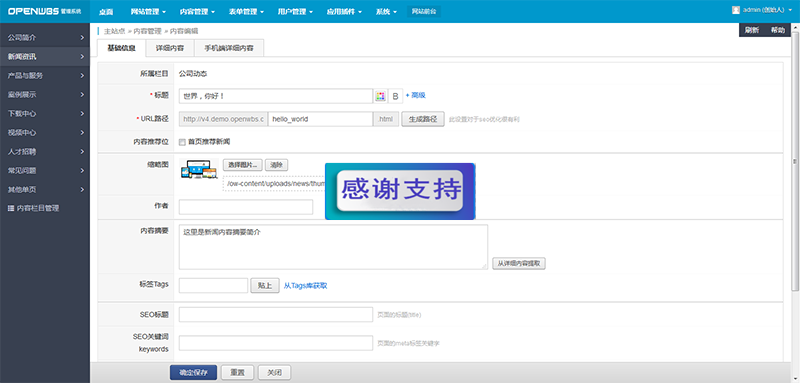Open 网站前台 site front link
This screenshot has width=800, height=383.
pos(423,11)
